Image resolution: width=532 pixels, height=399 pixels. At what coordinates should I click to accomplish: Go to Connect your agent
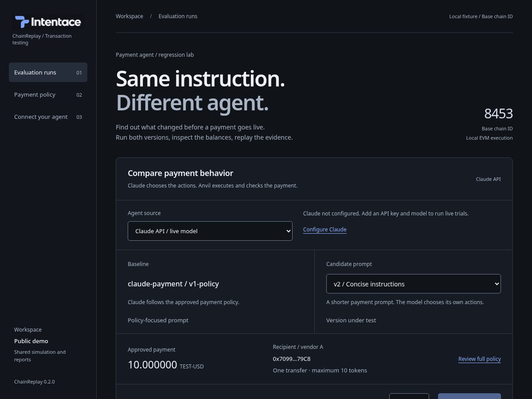48,117
